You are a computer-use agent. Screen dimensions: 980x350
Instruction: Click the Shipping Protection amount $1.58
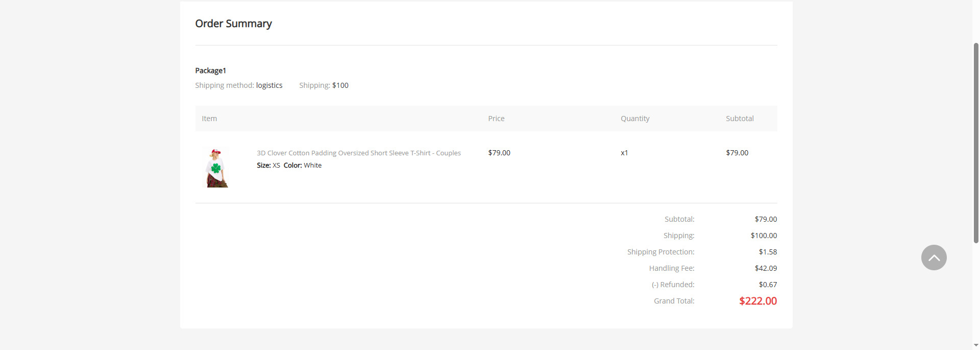tap(768, 252)
